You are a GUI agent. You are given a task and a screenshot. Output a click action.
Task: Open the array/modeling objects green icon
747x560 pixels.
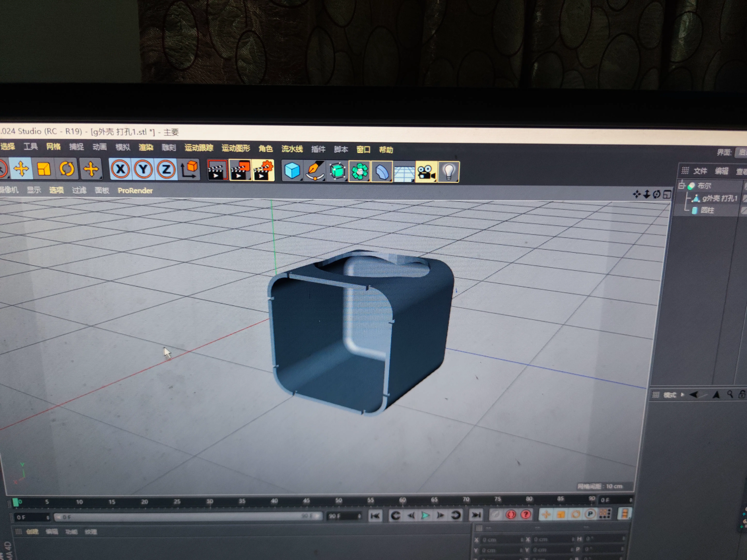[x=360, y=171]
